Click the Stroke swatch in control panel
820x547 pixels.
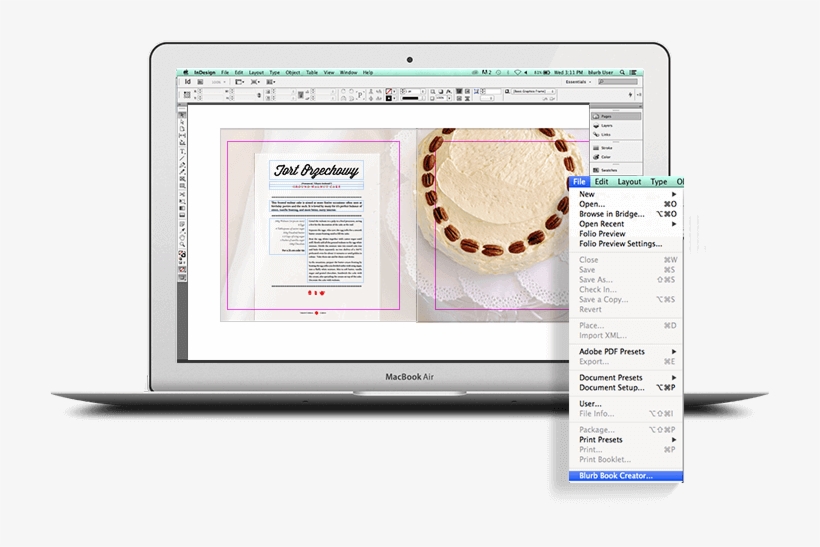pos(389,98)
